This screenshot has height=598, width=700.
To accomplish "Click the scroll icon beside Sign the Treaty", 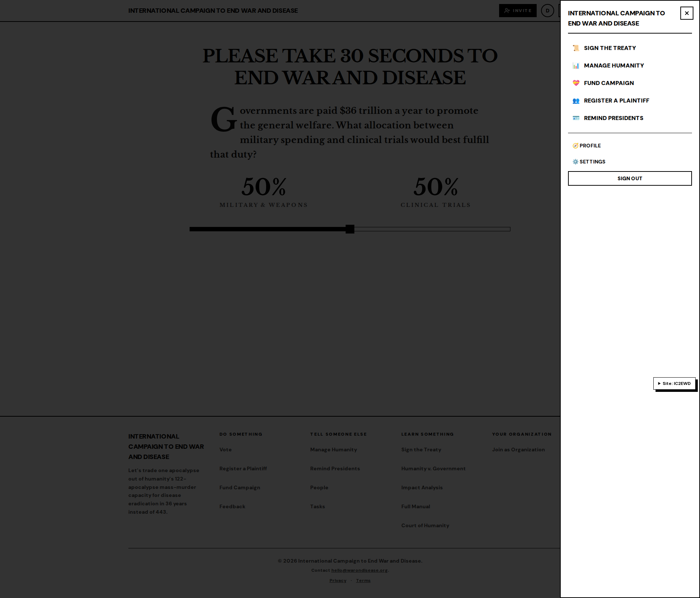I will pyautogui.click(x=576, y=48).
